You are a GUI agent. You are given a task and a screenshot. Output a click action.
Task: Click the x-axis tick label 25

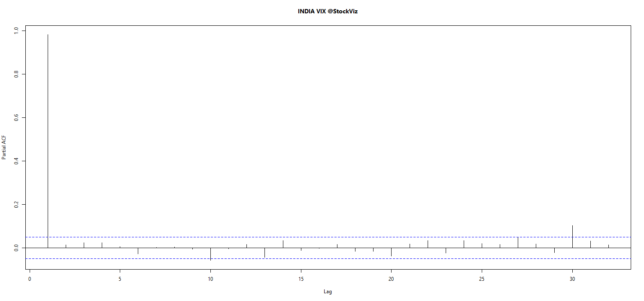(482, 279)
